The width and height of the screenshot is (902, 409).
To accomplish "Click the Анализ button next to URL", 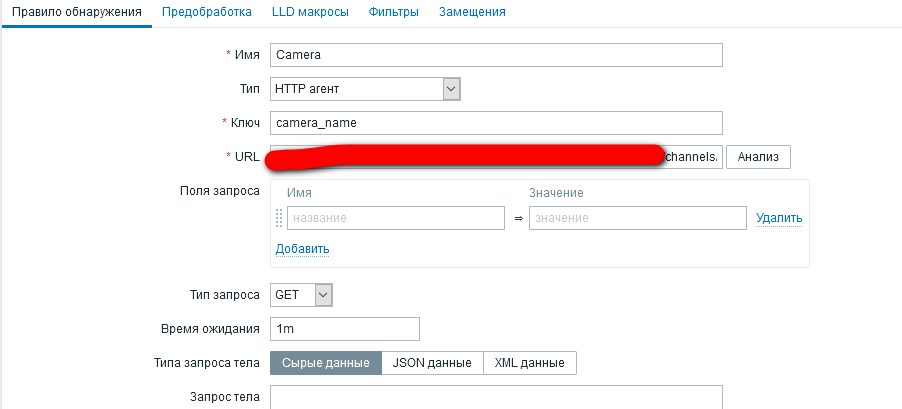I will point(758,157).
